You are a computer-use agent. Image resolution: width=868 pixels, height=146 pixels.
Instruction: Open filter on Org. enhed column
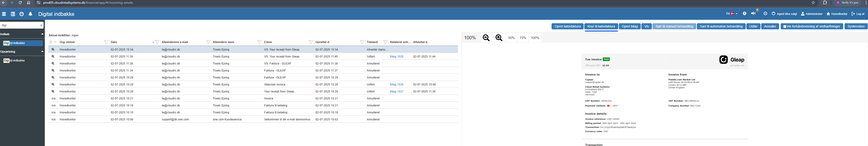coord(106,42)
